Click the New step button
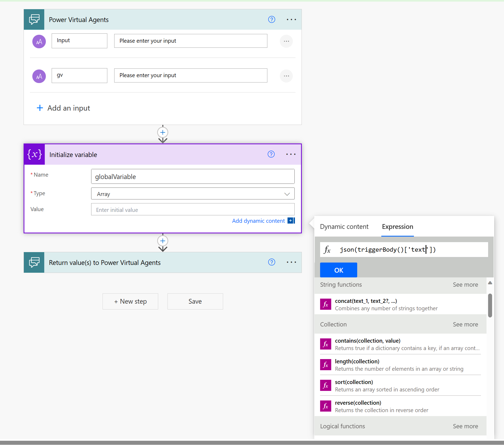Screen dimensions: 504x445 click(x=130, y=301)
